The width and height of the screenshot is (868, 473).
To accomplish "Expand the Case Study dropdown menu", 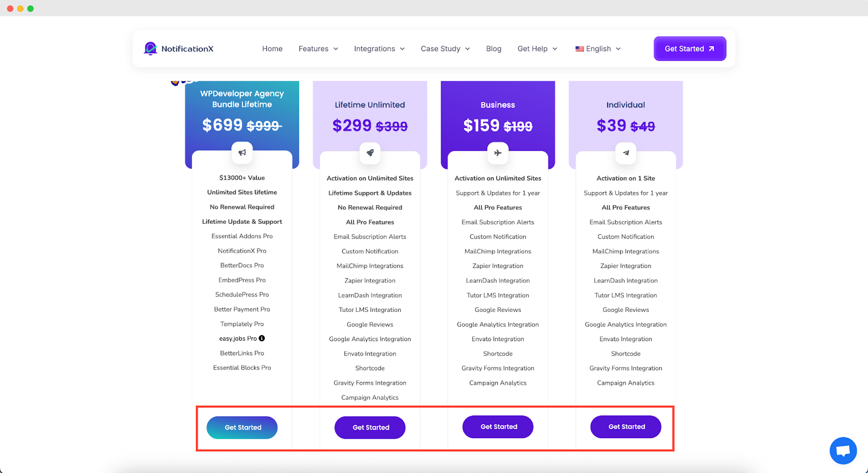I will click(x=445, y=49).
